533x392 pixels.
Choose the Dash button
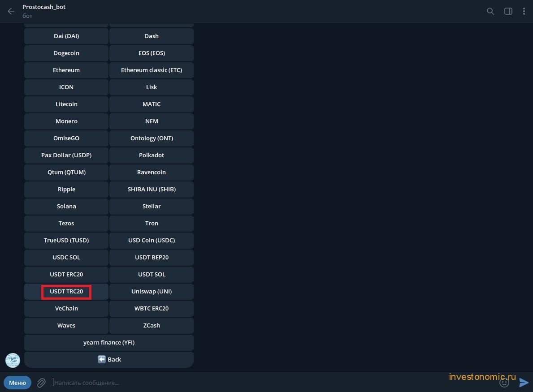(x=152, y=36)
